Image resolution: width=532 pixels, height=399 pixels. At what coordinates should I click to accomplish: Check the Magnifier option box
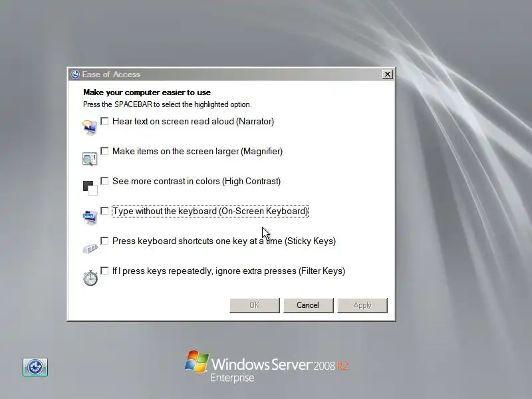pos(104,151)
